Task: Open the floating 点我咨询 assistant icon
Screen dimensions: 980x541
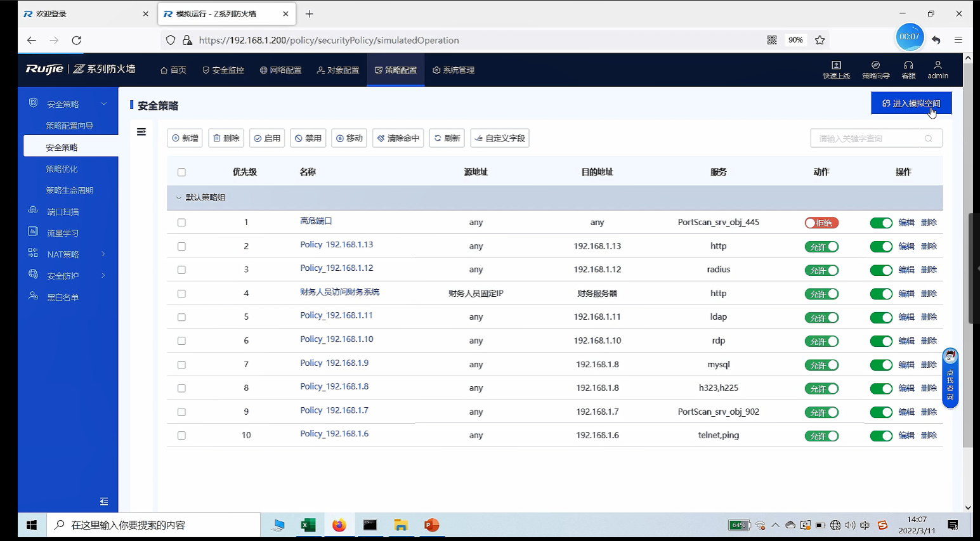Action: (950, 377)
